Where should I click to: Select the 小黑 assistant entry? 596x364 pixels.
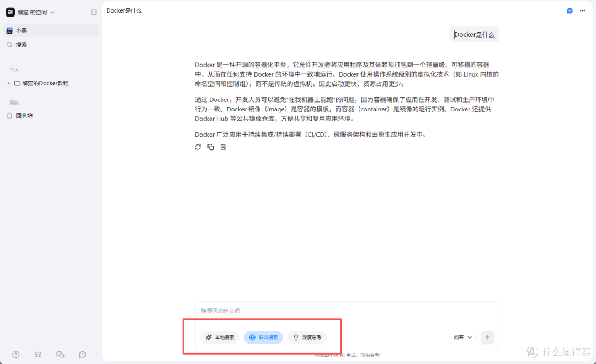tap(51, 30)
